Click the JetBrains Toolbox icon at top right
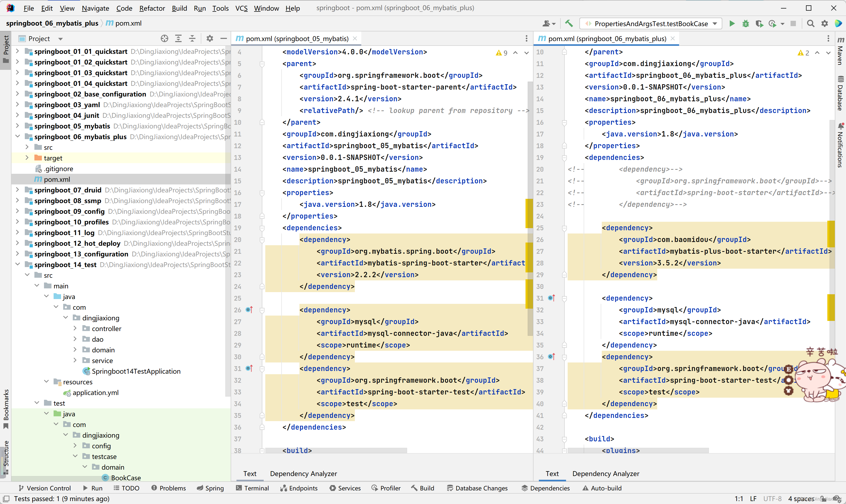Viewport: 846px width, 504px height. click(838, 23)
